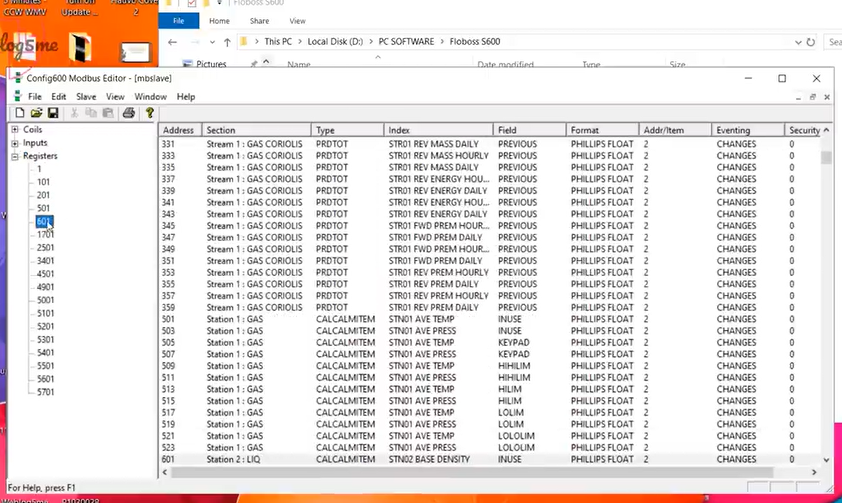Image resolution: width=842 pixels, height=503 pixels.
Task: Open the Window menu
Action: 150,97
